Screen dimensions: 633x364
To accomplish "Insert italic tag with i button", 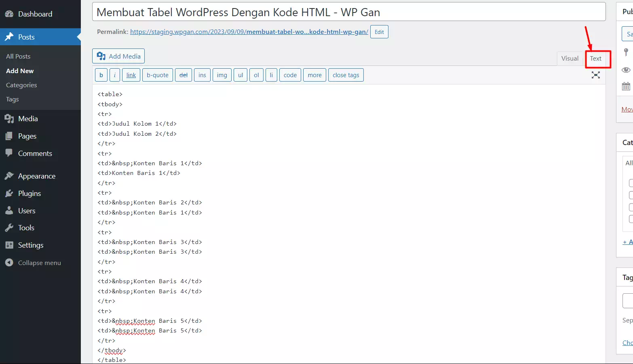I will pyautogui.click(x=115, y=75).
